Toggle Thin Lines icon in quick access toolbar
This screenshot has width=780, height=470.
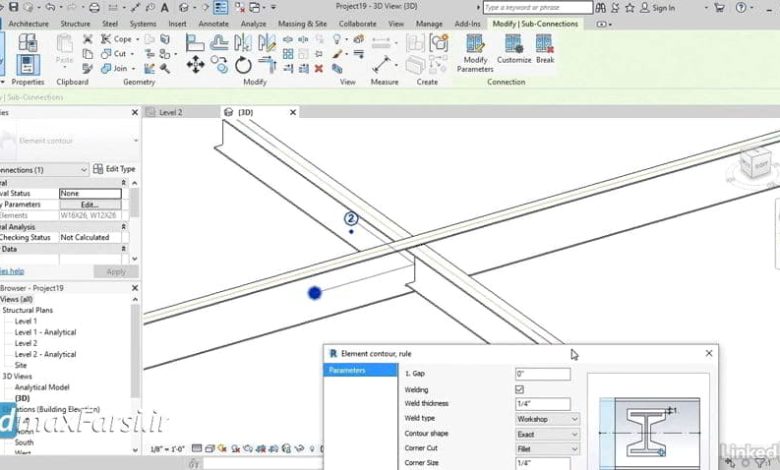(220, 7)
